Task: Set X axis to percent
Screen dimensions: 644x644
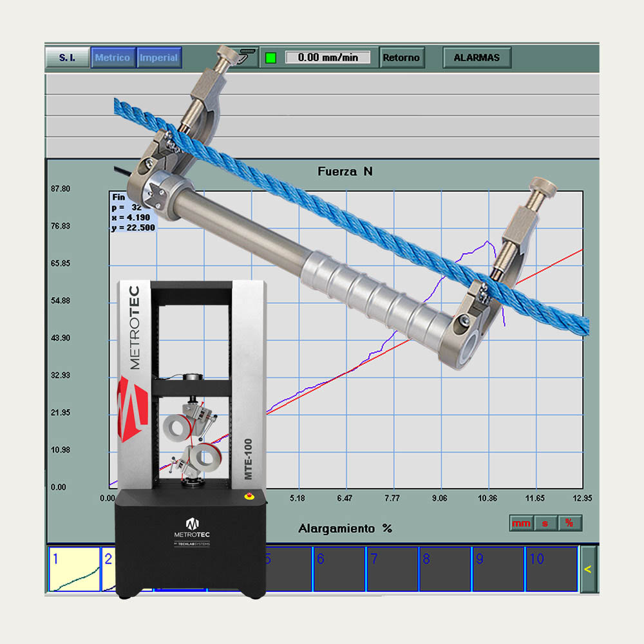Action: [x=569, y=523]
